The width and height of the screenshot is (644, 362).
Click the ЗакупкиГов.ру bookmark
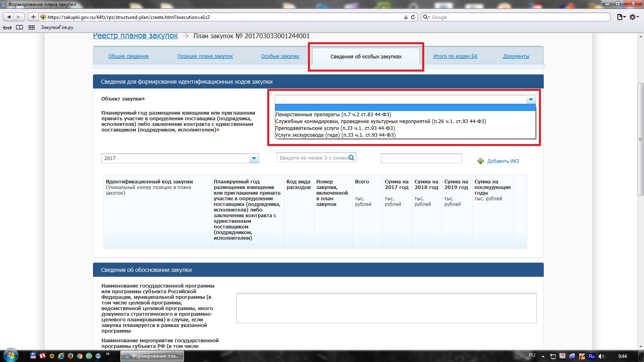(57, 27)
